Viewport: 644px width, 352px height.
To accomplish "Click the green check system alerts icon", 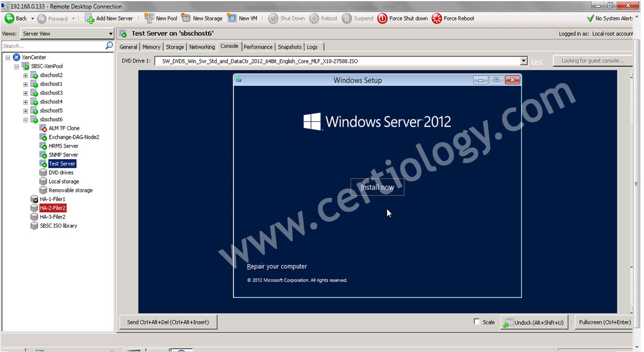I will 590,19.
